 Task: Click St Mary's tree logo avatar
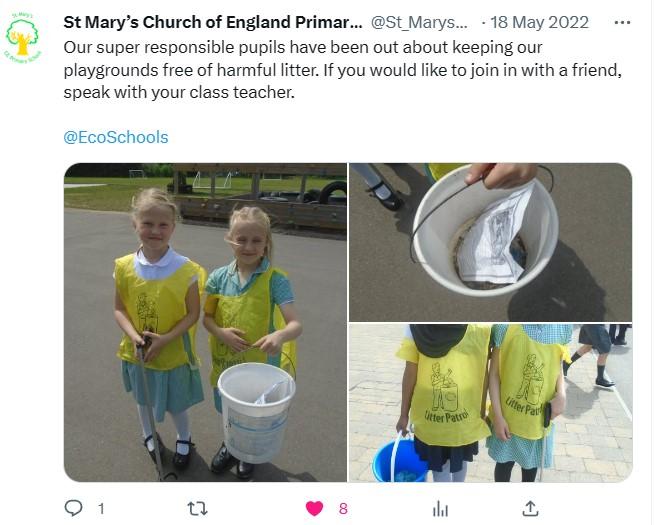pos(23,38)
